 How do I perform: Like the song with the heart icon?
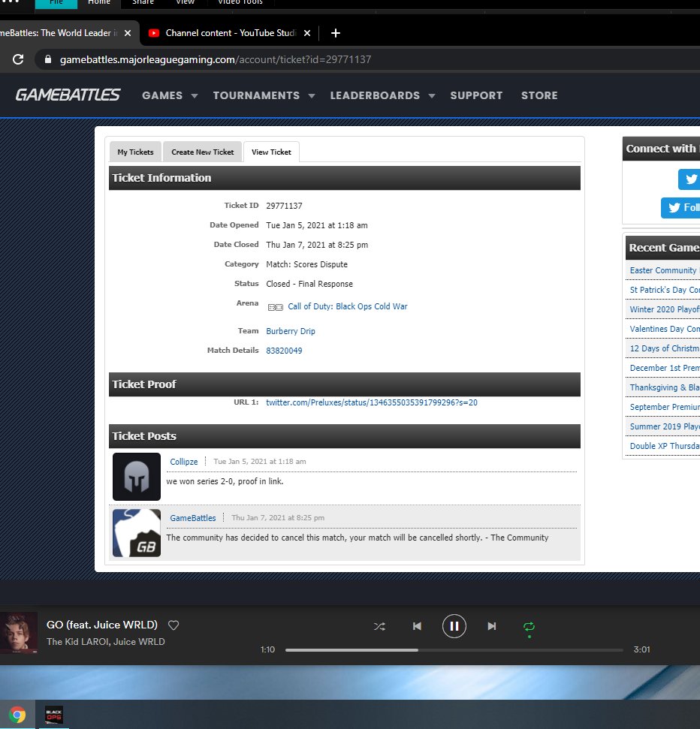click(x=173, y=625)
